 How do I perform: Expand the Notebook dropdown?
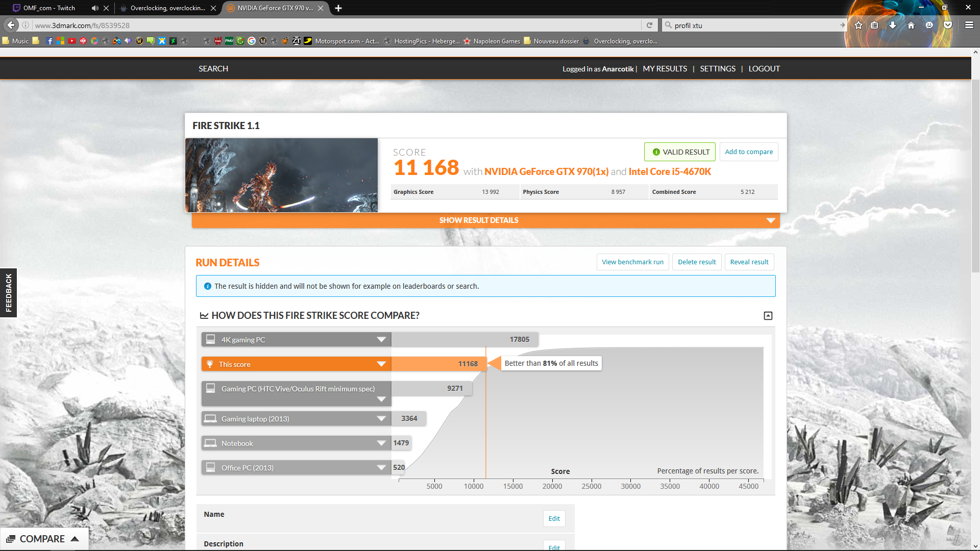click(x=381, y=443)
